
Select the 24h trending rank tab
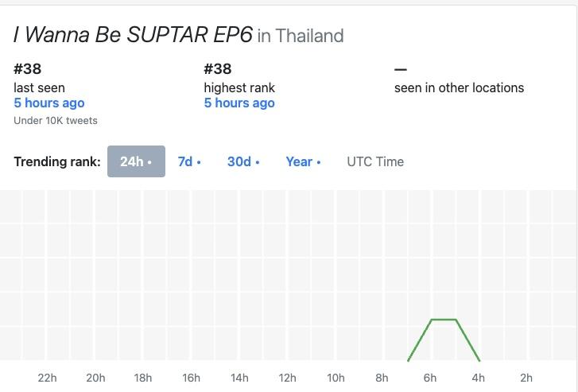click(136, 161)
